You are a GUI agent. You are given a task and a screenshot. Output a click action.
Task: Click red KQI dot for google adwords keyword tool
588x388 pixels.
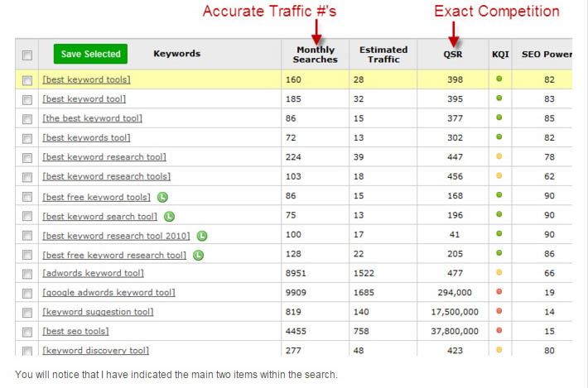point(499,292)
